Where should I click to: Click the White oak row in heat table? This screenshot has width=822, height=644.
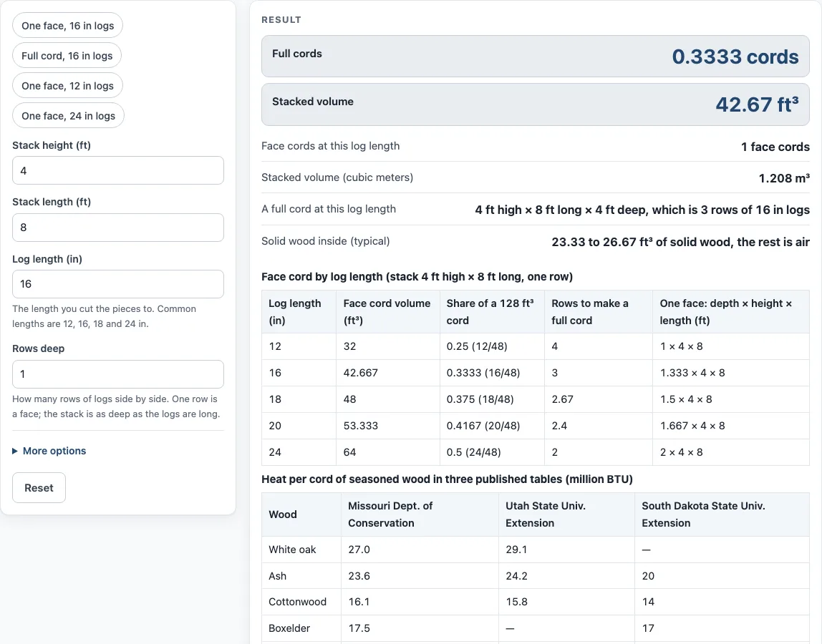(x=536, y=550)
